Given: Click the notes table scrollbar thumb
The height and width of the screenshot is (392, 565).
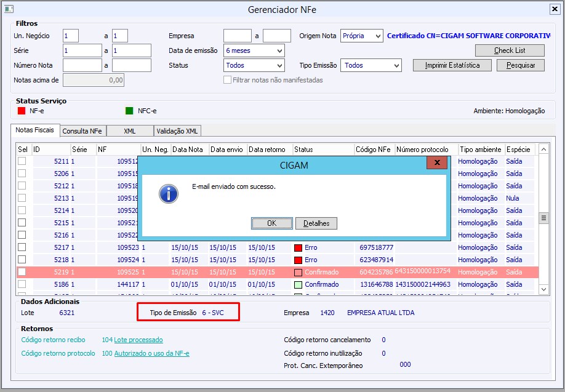Looking at the screenshot, I should click(x=543, y=218).
